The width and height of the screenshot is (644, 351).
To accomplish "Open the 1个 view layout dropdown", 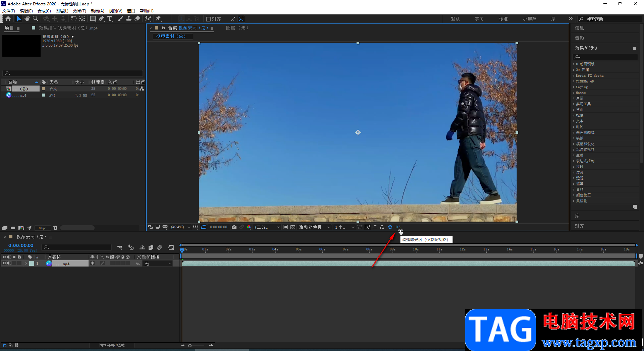I will [344, 227].
